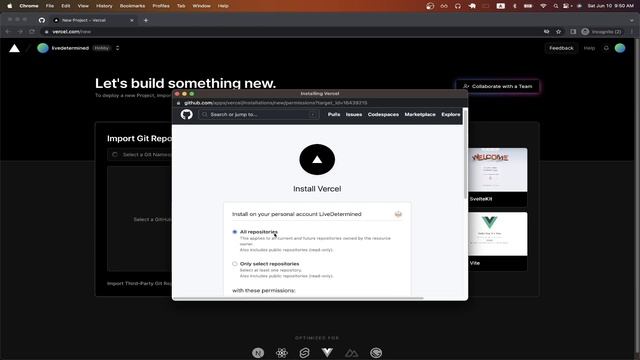Image resolution: width=640 pixels, height=360 pixels.
Task: Click the Nuxt framework icon at bottom
Action: [x=351, y=353]
